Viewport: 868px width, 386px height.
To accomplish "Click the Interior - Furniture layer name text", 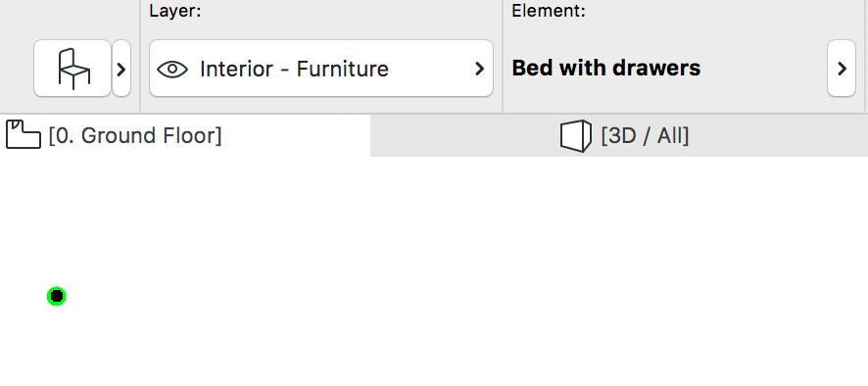I will [295, 69].
